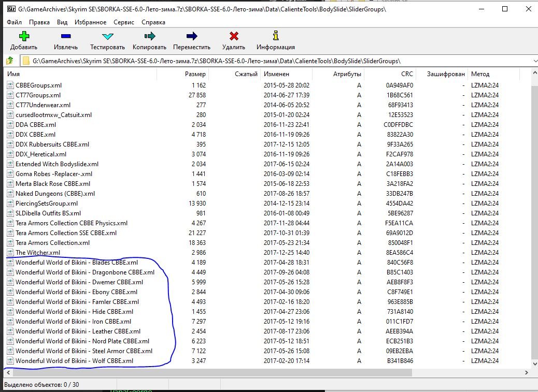Screen dimensions: 538x392
Task: Select The Witcher.xml file
Action: 37,253
